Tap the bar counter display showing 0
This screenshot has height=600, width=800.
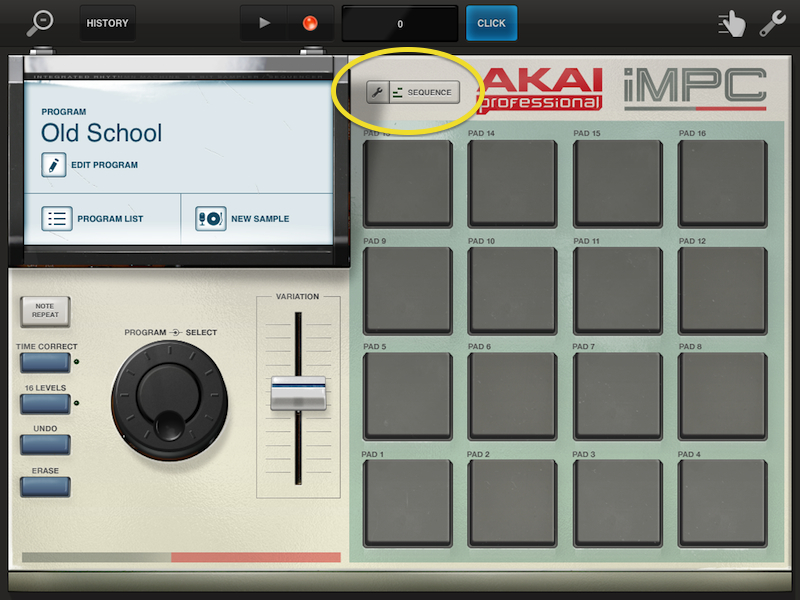[x=399, y=23]
